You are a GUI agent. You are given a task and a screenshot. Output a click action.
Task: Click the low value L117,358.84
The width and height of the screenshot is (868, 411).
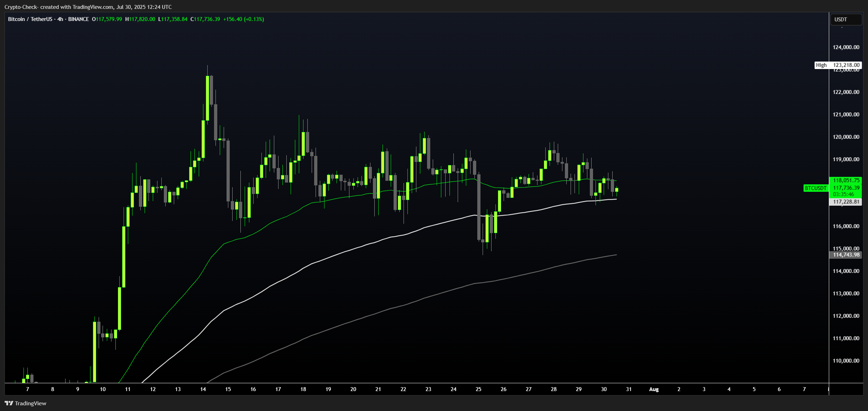coord(173,19)
